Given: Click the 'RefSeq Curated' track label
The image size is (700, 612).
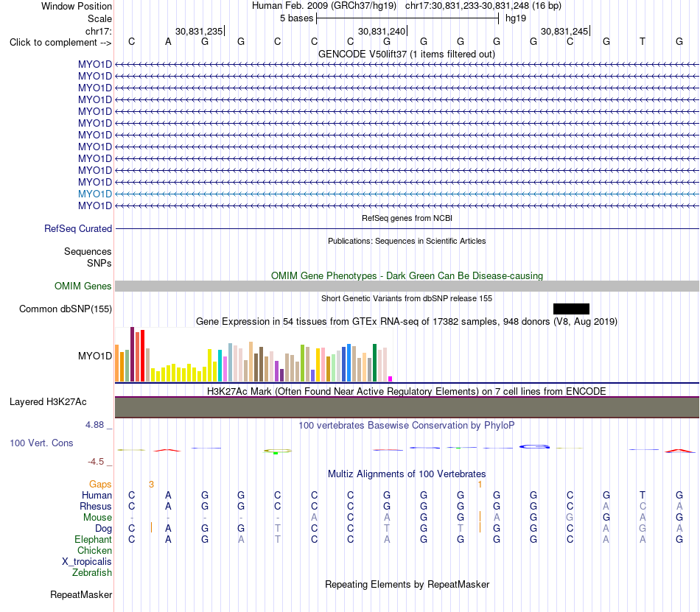Looking at the screenshot, I should [77, 228].
